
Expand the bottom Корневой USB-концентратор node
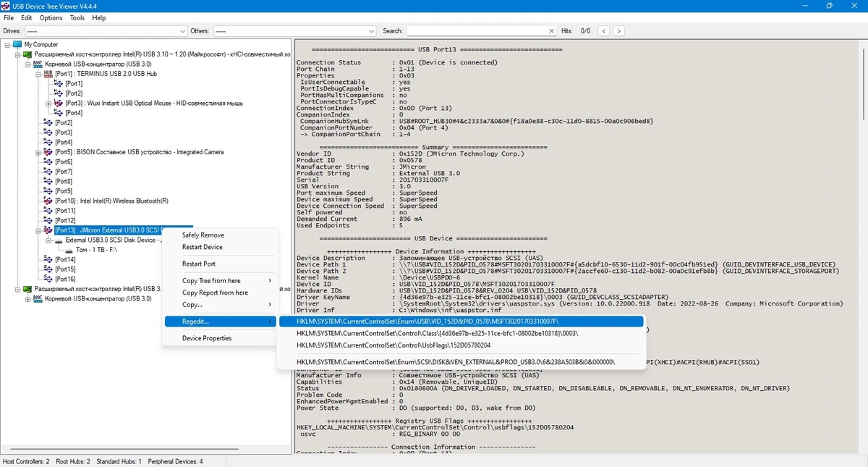tap(27, 298)
